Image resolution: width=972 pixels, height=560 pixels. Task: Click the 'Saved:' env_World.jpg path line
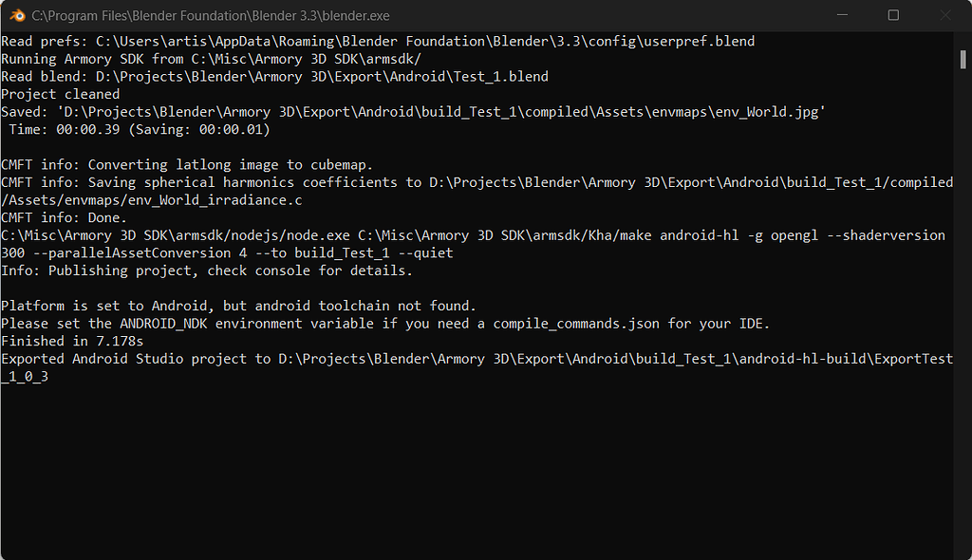coord(414,112)
